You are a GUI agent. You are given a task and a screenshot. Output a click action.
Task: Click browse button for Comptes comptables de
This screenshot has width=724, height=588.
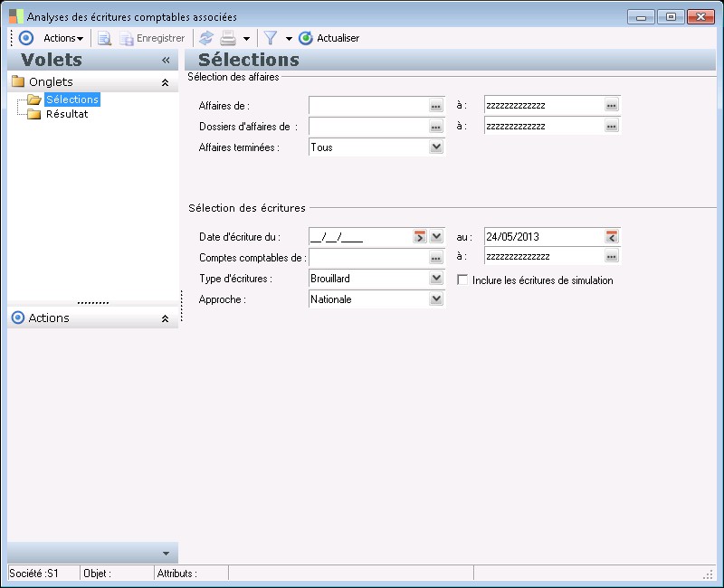pos(435,258)
